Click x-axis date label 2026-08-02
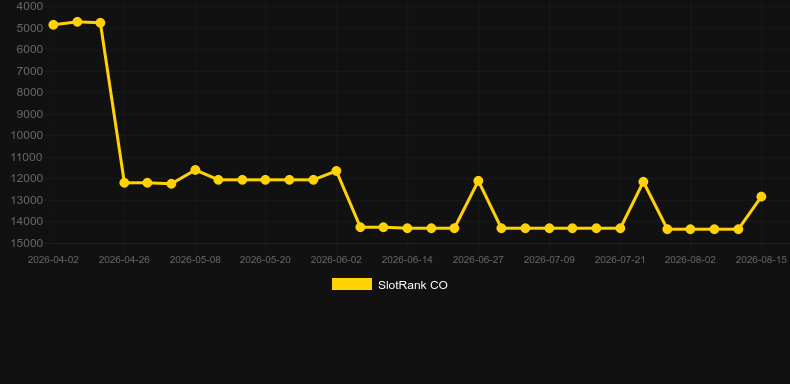The image size is (790, 384). 690,260
